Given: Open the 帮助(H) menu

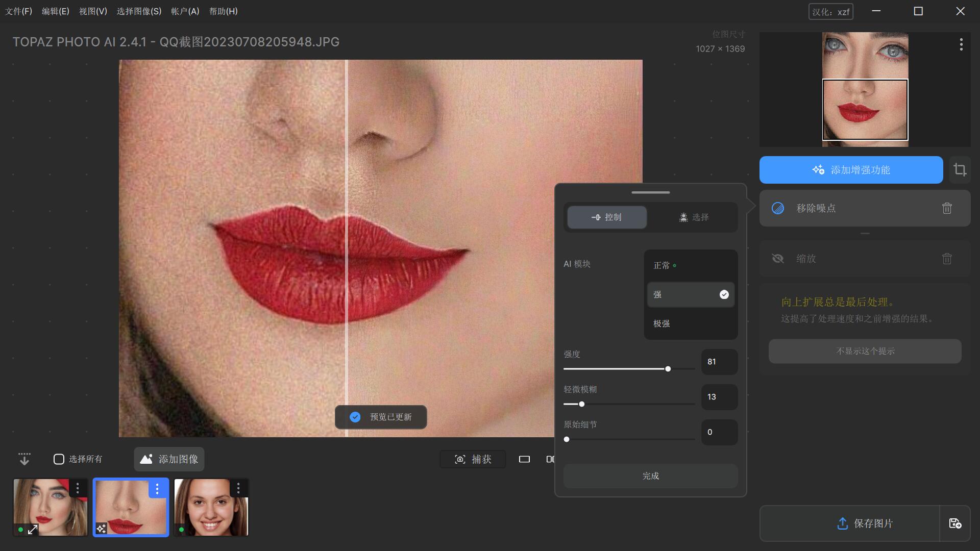Looking at the screenshot, I should pyautogui.click(x=223, y=11).
